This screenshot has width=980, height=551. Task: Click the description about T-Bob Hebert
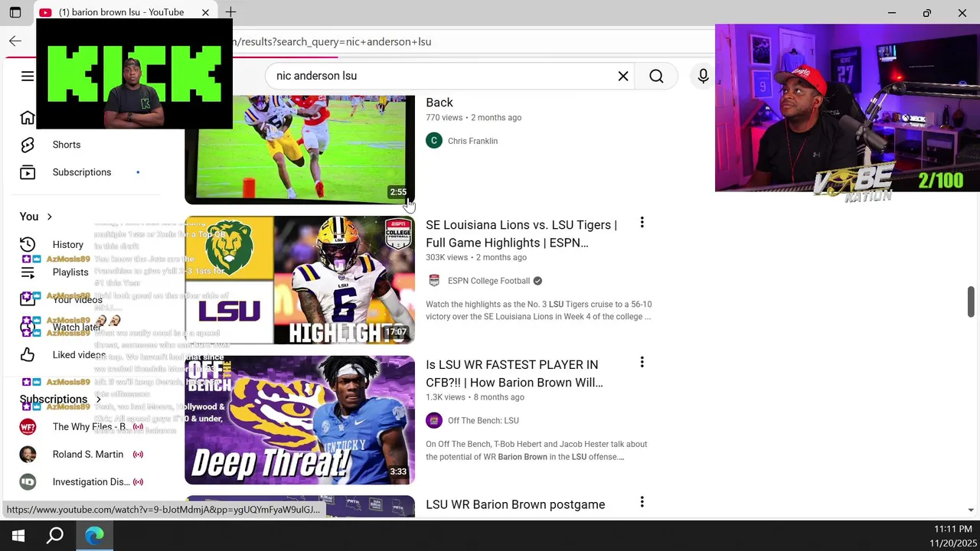(537, 450)
